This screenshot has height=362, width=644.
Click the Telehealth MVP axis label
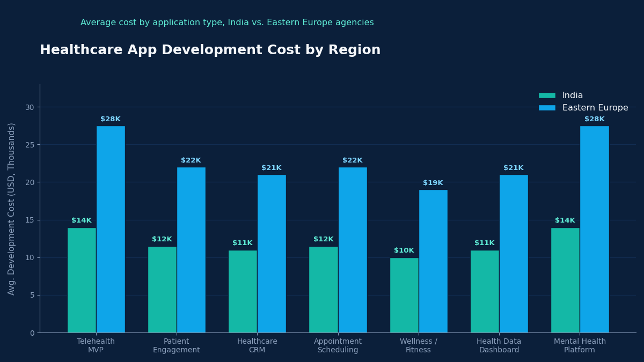pos(96,346)
